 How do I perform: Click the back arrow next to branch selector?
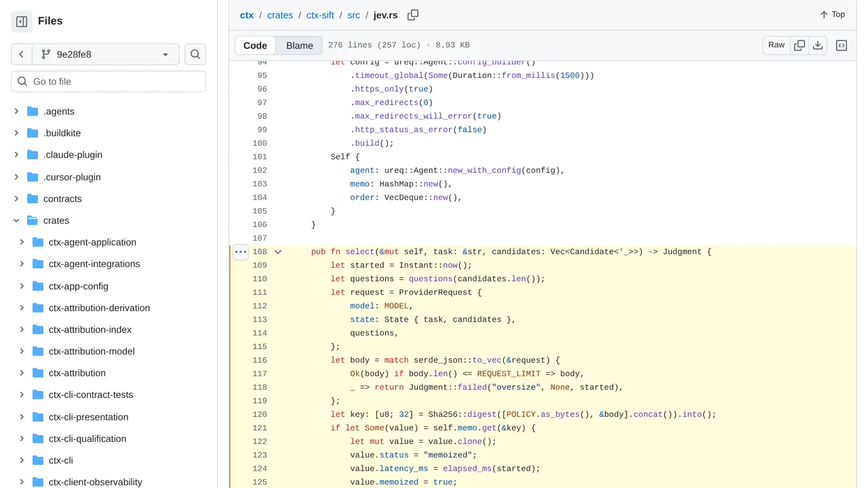[21, 54]
